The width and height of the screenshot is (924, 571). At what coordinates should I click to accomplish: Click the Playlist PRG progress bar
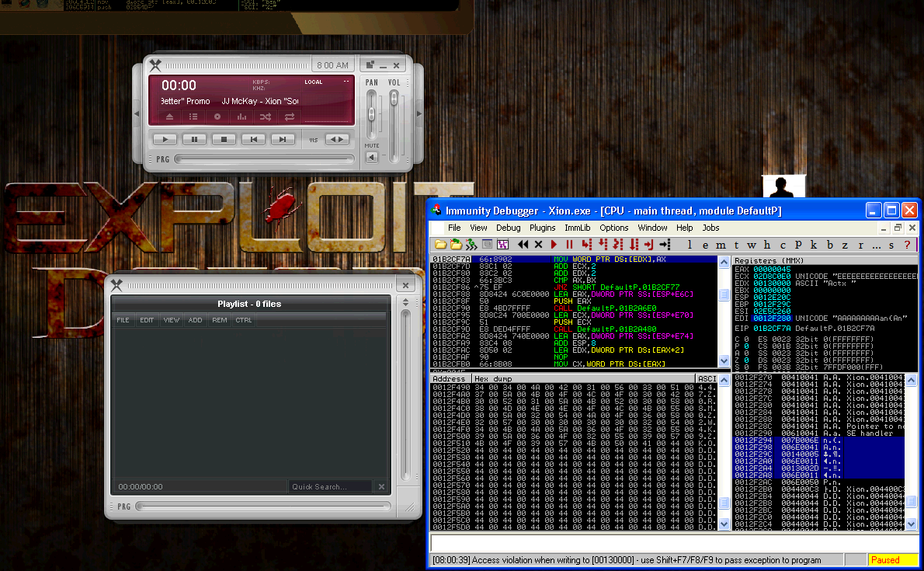262,506
